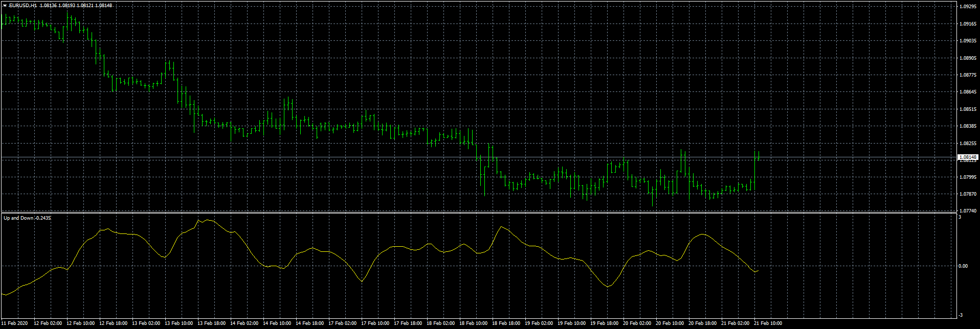Click the 17 Feb 18:00 time label
This screenshot has width=980, height=329.
click(408, 323)
